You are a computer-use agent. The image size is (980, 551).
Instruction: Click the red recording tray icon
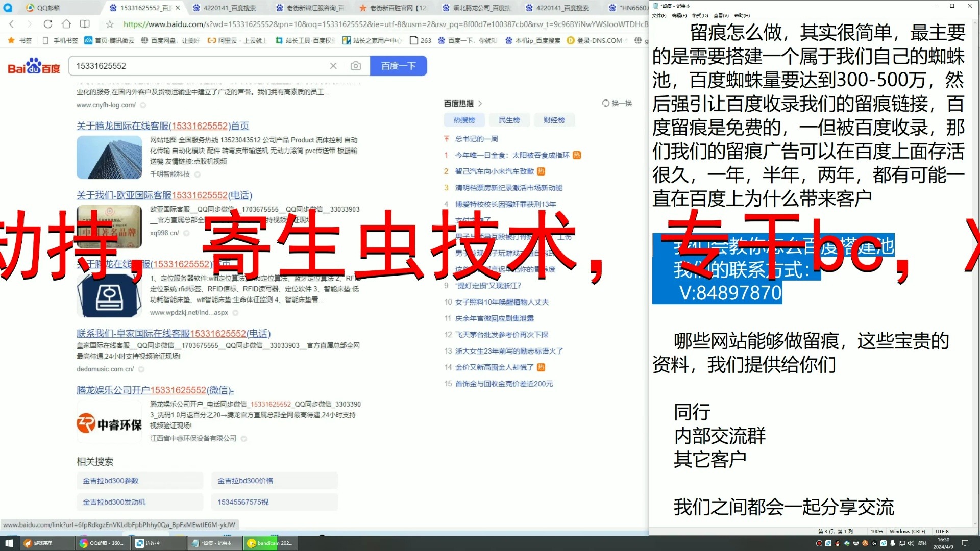click(x=819, y=543)
